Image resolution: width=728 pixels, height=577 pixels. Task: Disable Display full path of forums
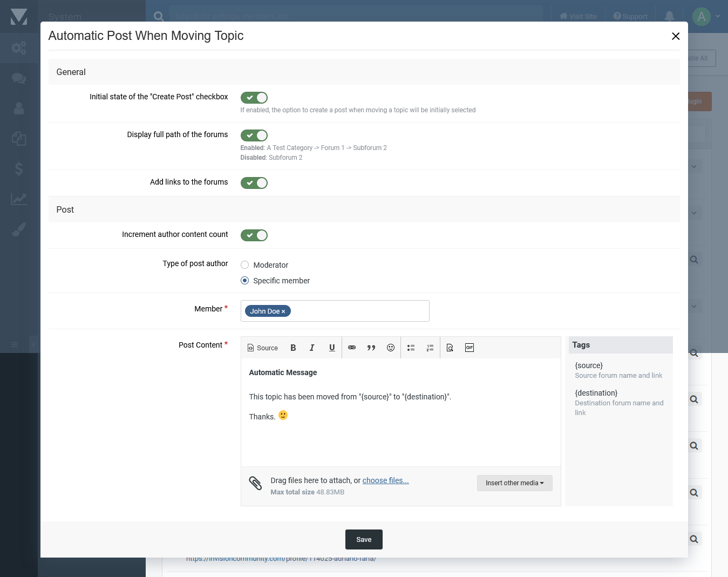point(254,135)
